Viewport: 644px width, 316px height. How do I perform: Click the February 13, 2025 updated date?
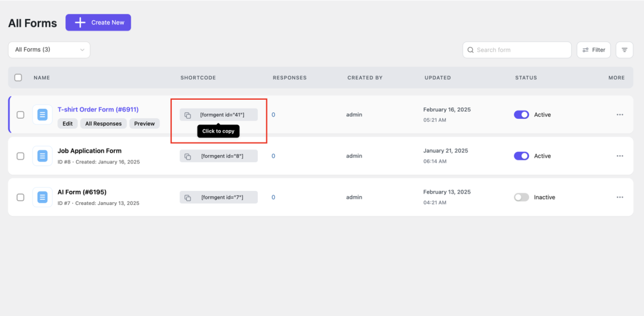point(447,192)
